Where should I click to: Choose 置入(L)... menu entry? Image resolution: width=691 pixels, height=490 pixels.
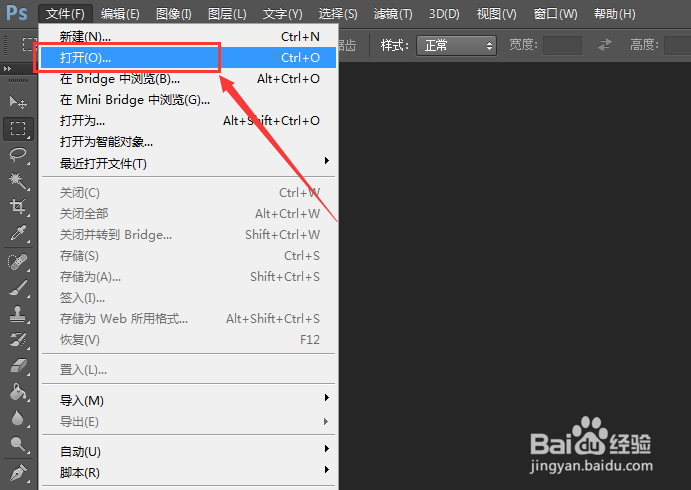(x=189, y=370)
